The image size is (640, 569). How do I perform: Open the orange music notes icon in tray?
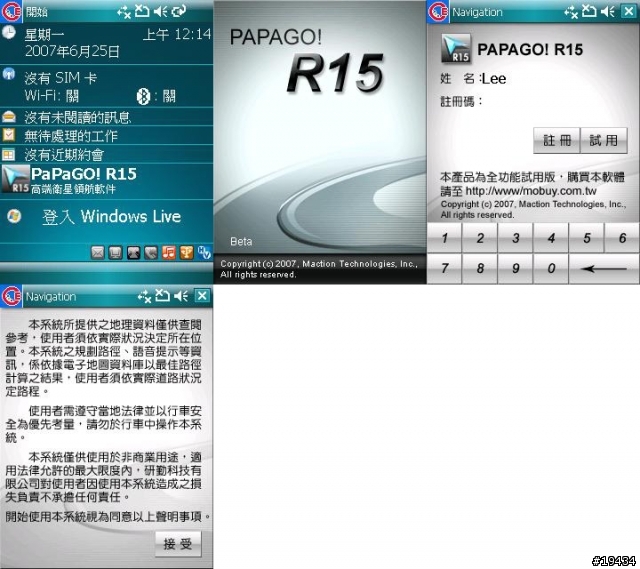tap(169, 253)
